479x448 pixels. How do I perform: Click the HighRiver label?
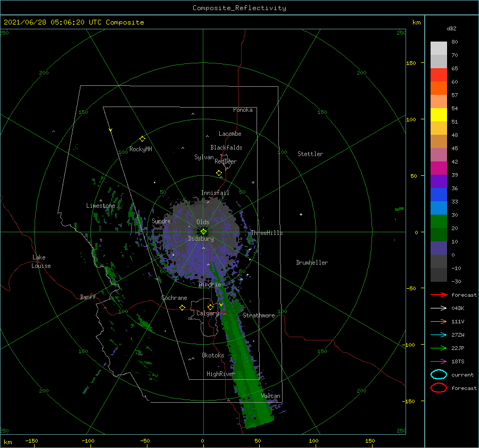(x=220, y=374)
